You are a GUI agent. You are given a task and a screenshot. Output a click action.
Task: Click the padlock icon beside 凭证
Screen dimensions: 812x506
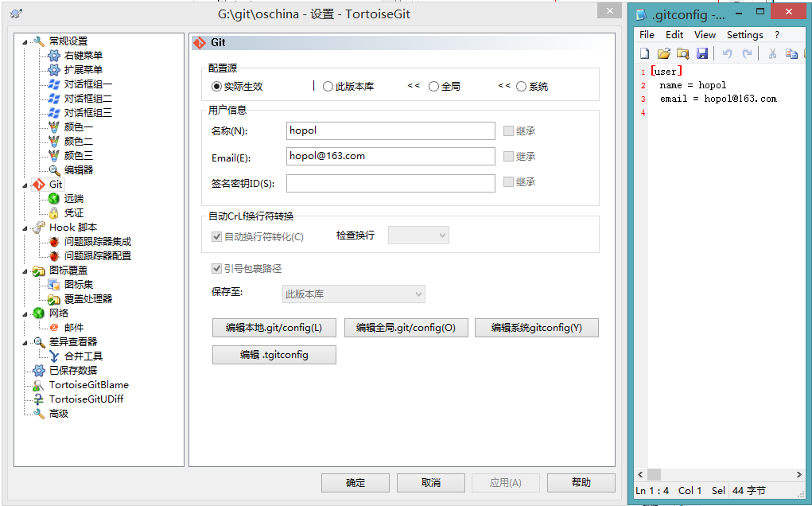click(x=54, y=213)
